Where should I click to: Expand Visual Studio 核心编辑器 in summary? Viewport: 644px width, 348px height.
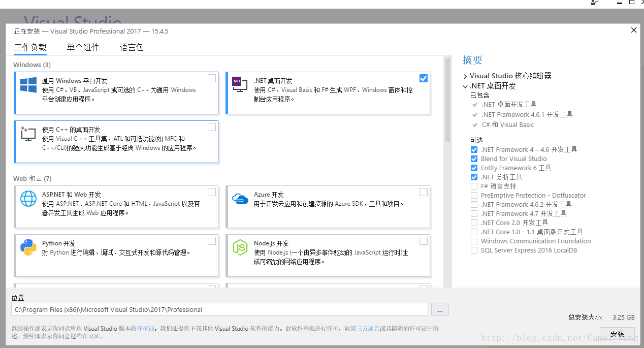465,76
